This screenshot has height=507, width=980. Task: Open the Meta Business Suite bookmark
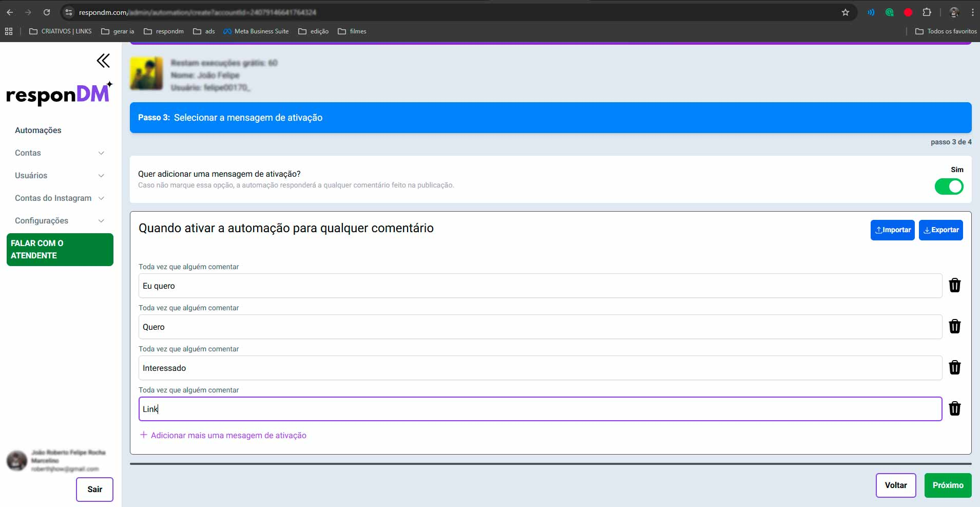(x=256, y=31)
